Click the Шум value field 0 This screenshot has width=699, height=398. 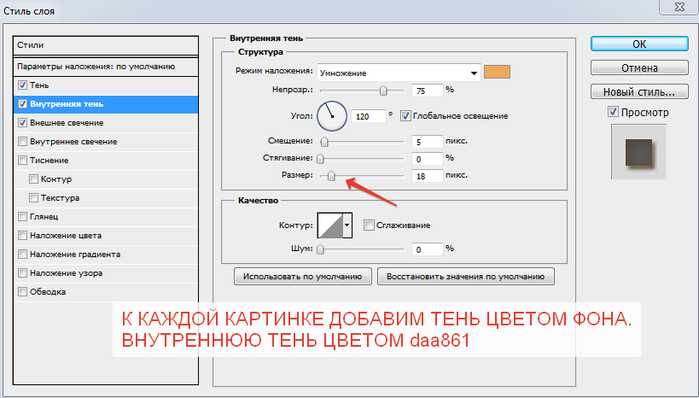click(x=427, y=250)
